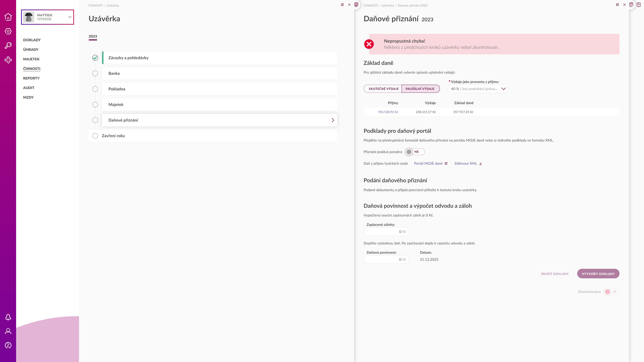Click ČINNOSTI breadcrumb in Uzávěrka panel
Image resolution: width=644 pixels, height=362 pixels.
point(95,6)
